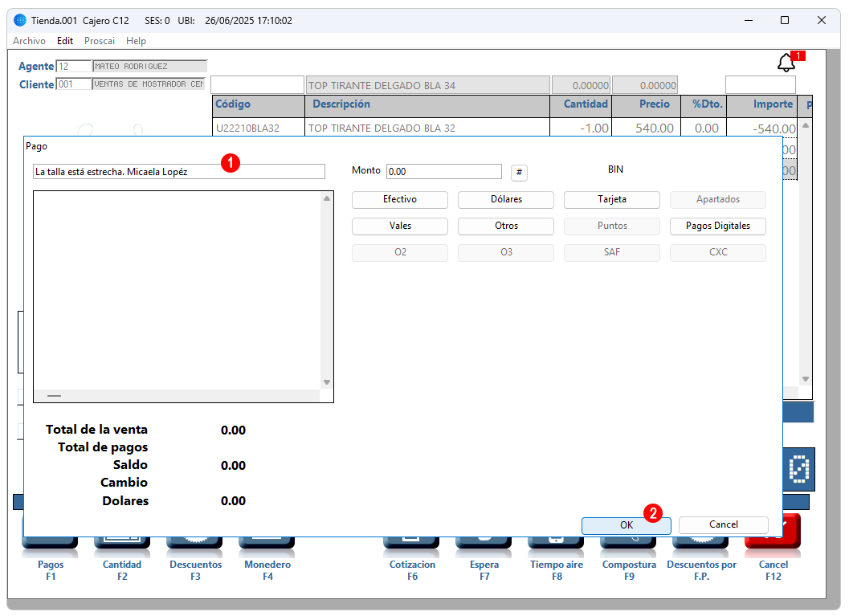849x616 pixels.
Task: Click the TOP TIRANTE DELGADO BLA 34 field
Action: 428,85
